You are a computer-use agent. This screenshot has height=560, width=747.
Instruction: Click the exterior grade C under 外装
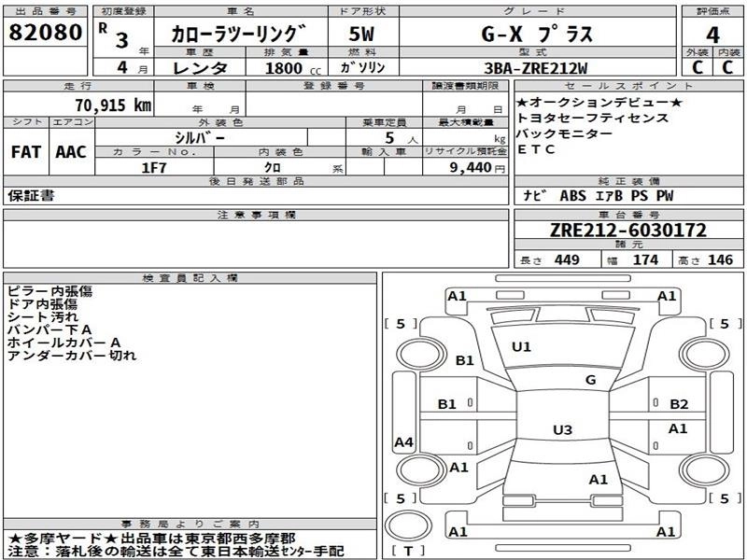(698, 67)
